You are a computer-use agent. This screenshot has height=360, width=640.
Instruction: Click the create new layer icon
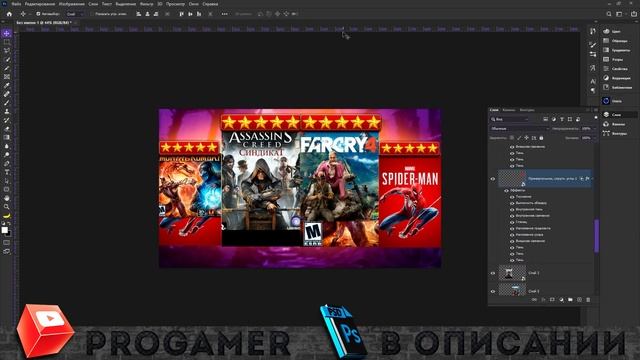point(579,300)
